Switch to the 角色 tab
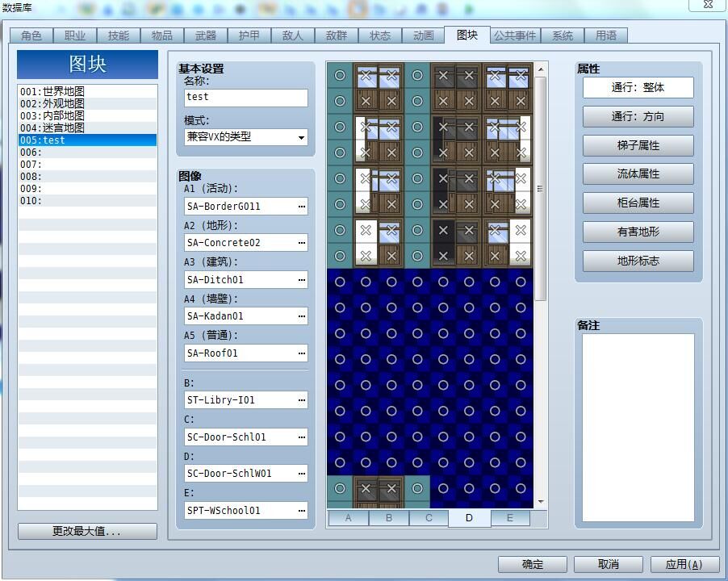Screen dimensions: 728x581 click(x=31, y=36)
